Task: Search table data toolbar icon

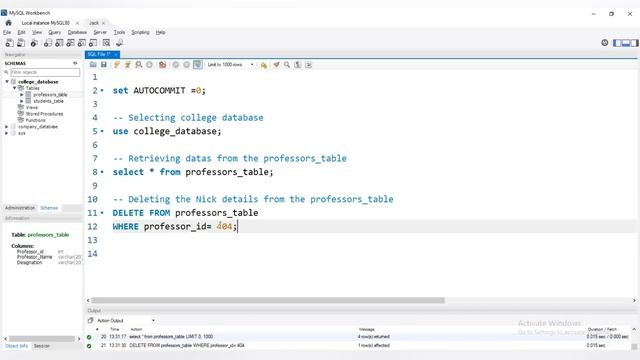Action: tap(107, 43)
